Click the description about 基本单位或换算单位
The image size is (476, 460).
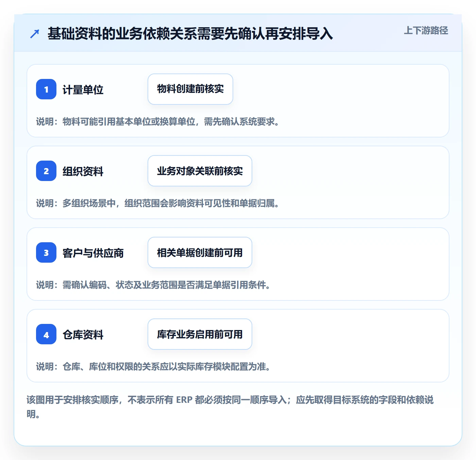tap(158, 122)
